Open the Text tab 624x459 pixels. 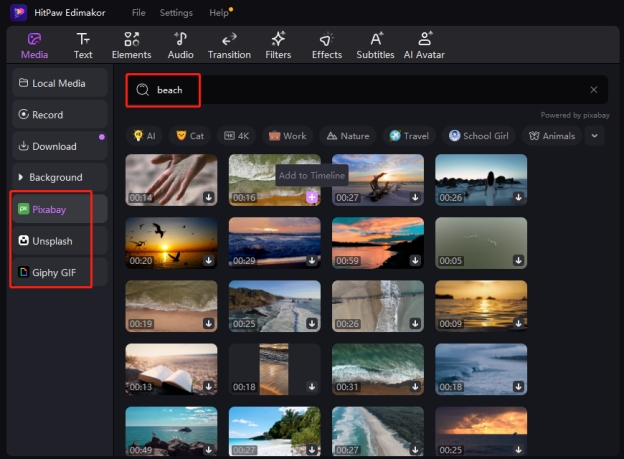click(x=83, y=46)
